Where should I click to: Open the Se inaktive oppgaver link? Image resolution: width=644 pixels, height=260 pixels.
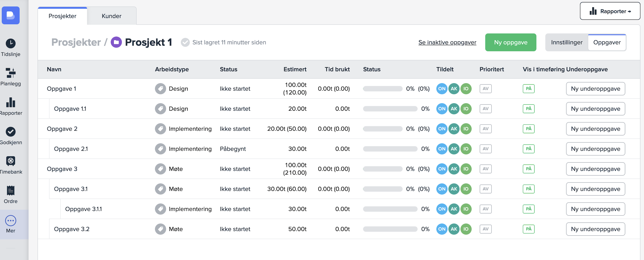point(447,43)
